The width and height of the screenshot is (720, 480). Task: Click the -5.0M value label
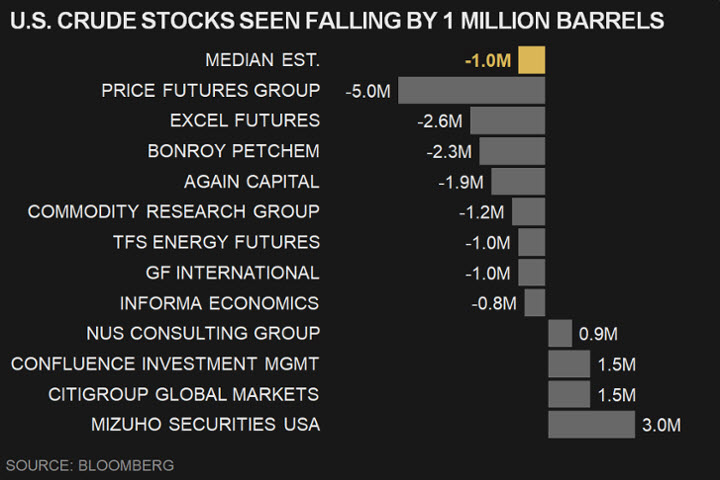pos(367,91)
